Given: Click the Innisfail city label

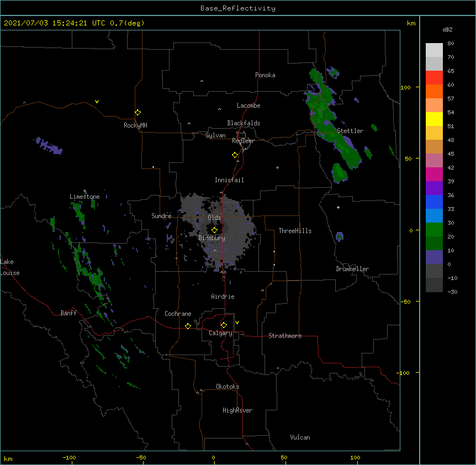Looking at the screenshot, I should pyautogui.click(x=229, y=180).
